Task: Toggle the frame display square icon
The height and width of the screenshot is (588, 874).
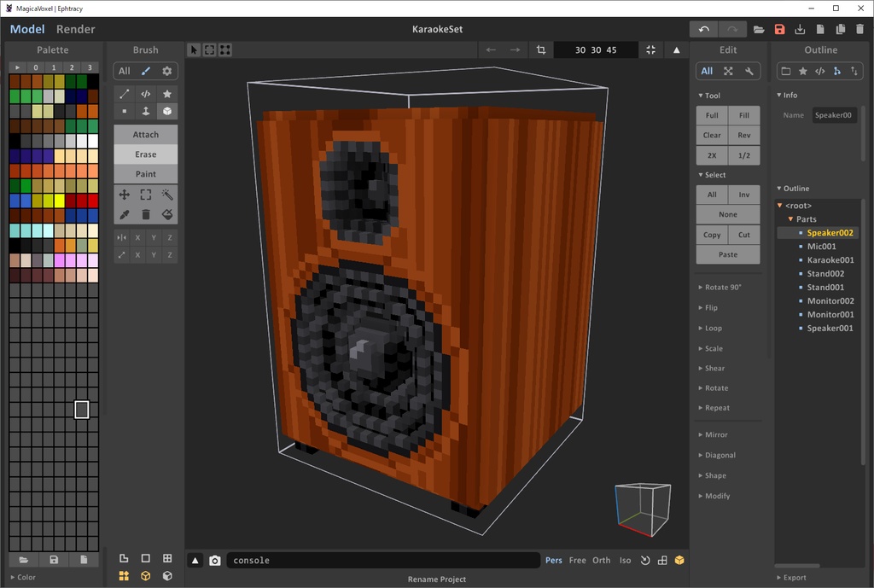Action: click(x=145, y=558)
